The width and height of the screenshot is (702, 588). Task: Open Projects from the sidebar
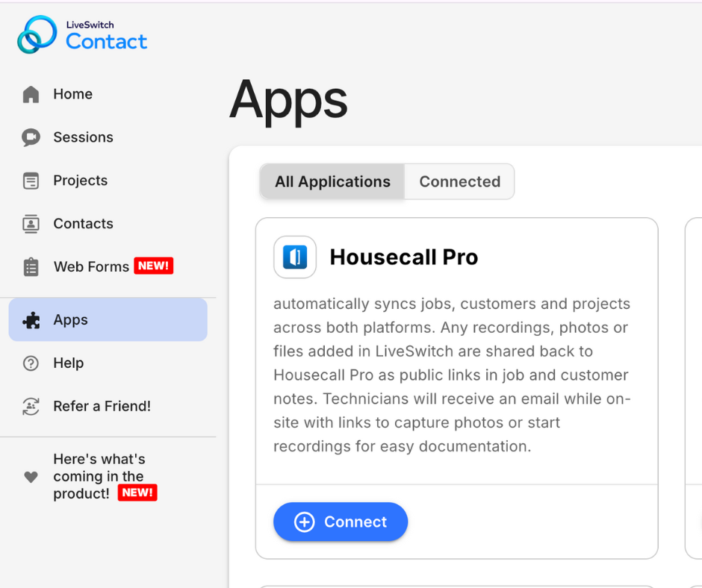tap(108, 181)
